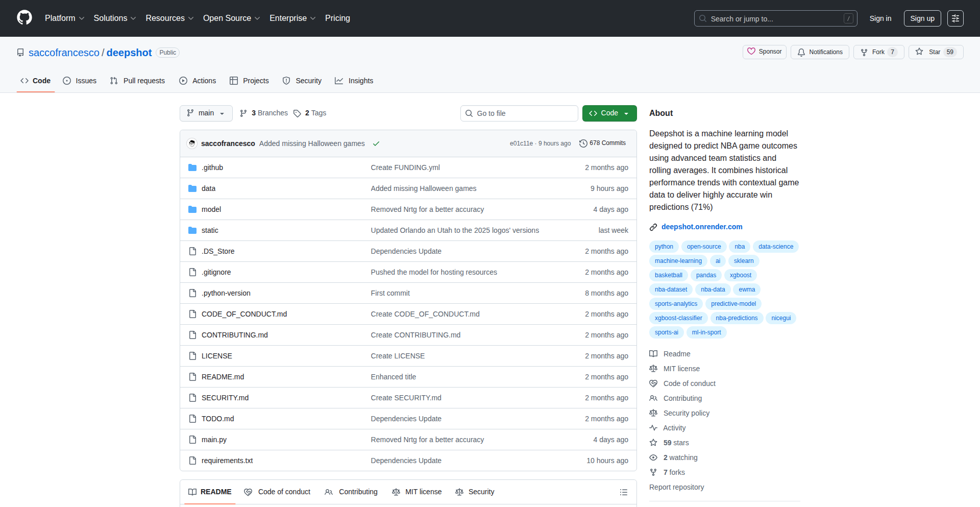Screen dimensions: 980x507
Task: Click the Sign up button
Action: [922, 18]
